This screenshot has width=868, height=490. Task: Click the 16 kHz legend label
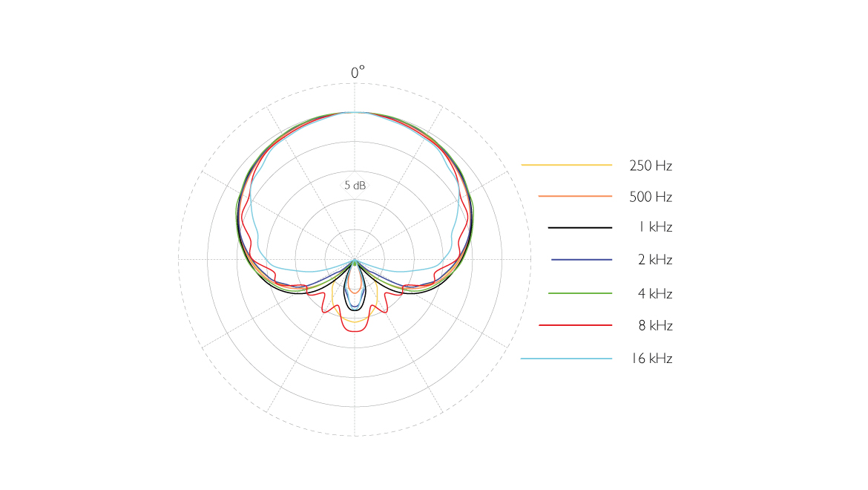point(652,359)
